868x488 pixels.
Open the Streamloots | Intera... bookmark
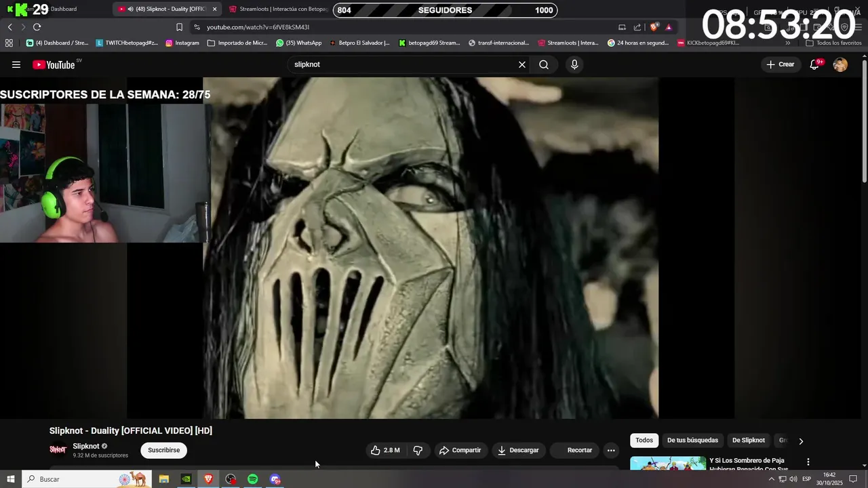[568, 43]
